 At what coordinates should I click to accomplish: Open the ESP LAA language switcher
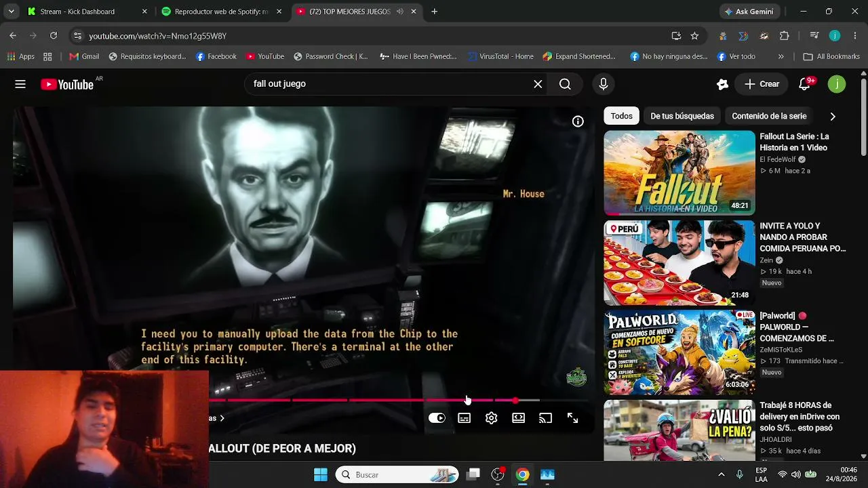click(x=762, y=474)
